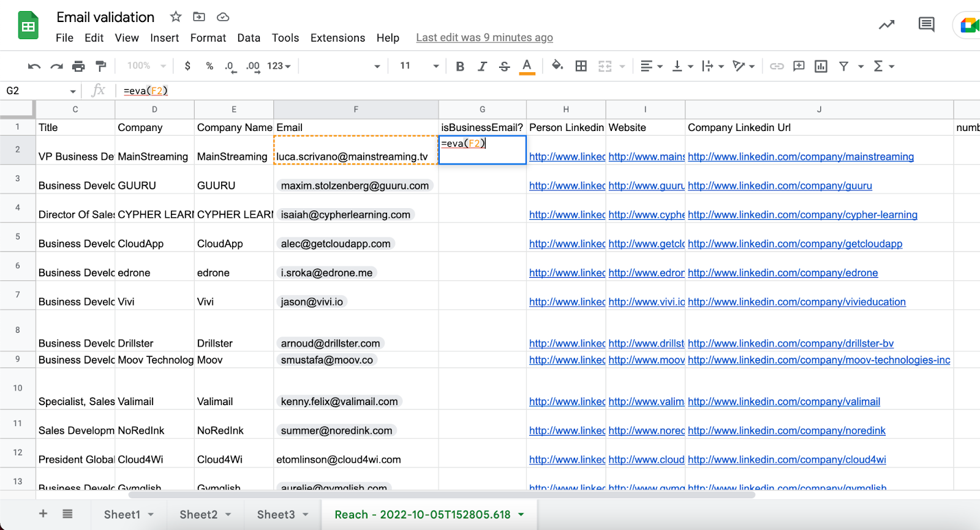Switch to Sheet2 tab
This screenshot has width=980, height=530.
(205, 515)
